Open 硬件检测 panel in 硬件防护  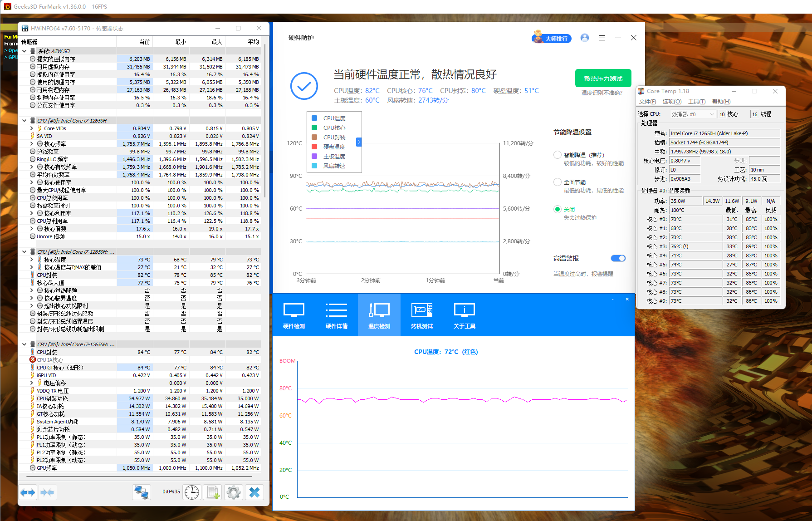coord(293,315)
